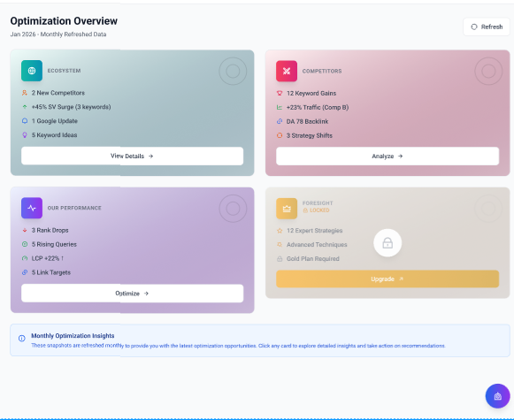Click the '1 Google Update' text
Screen dimensions: 514x420
[x=55, y=121]
